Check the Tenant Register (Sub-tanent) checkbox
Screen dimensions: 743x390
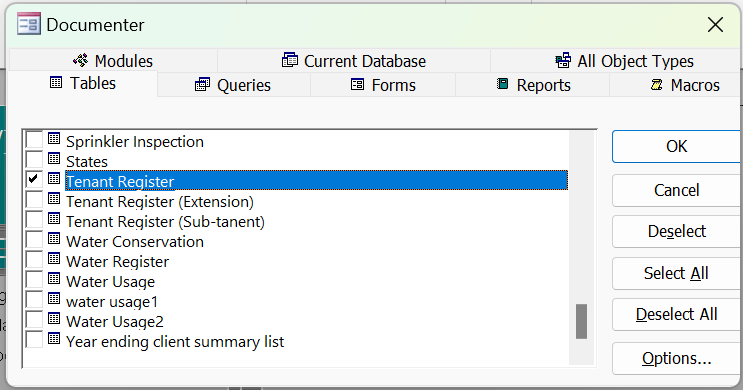pyautogui.click(x=34, y=220)
